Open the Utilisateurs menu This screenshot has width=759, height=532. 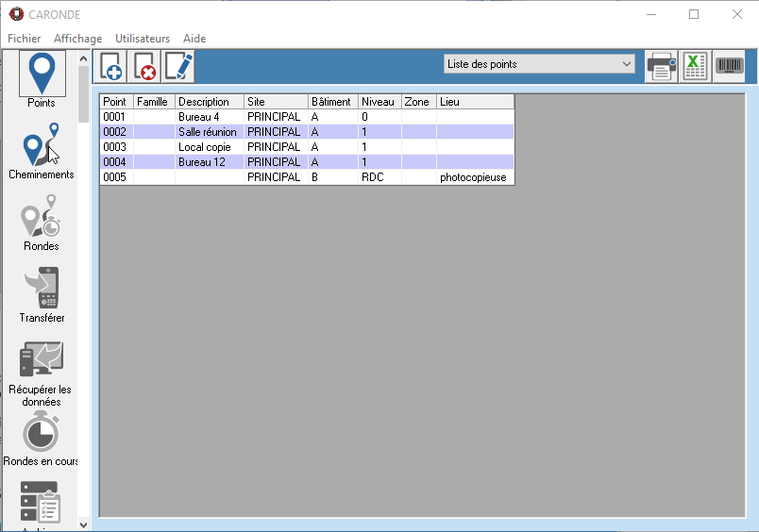pos(143,39)
